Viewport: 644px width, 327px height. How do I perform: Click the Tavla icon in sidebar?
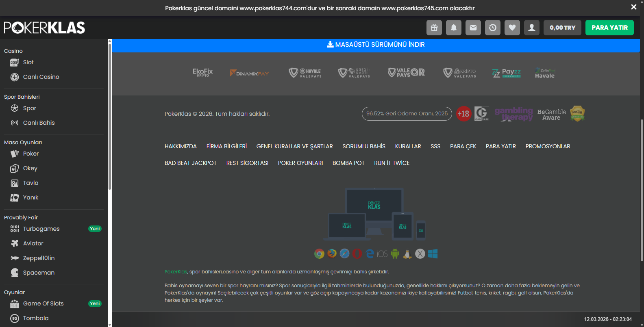tap(15, 183)
